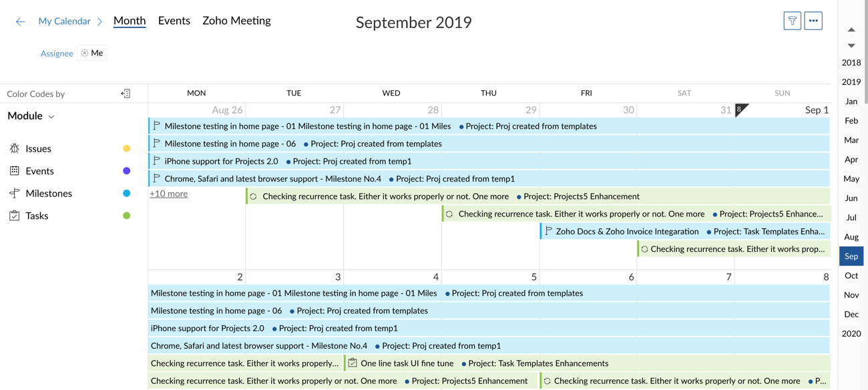Jump to Aug in month navigator
Viewport: 868px width, 390px height.
(851, 237)
